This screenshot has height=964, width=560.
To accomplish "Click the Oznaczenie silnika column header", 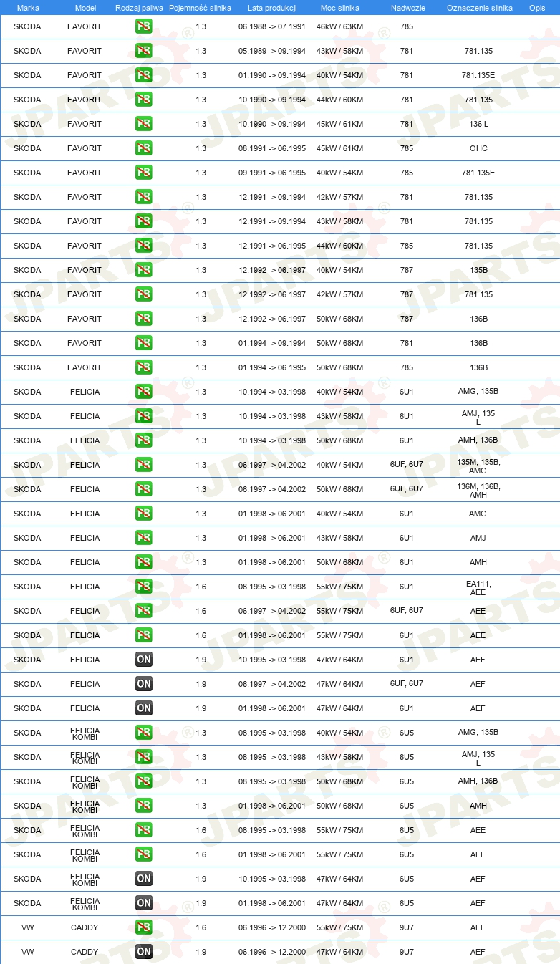I will 479,8.
